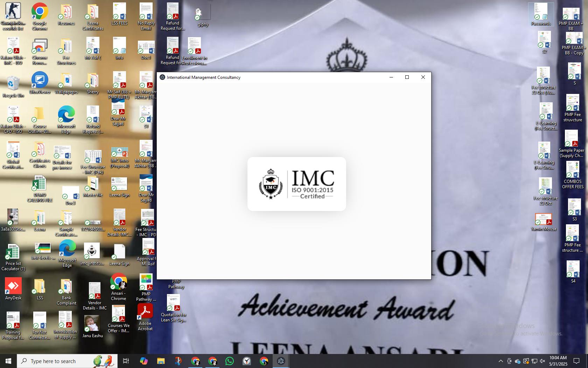Open the Fee Structures folder

66,52
